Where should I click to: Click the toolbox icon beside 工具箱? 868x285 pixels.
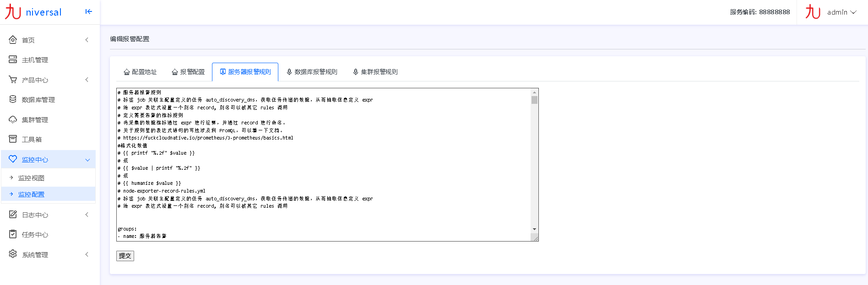point(13,139)
